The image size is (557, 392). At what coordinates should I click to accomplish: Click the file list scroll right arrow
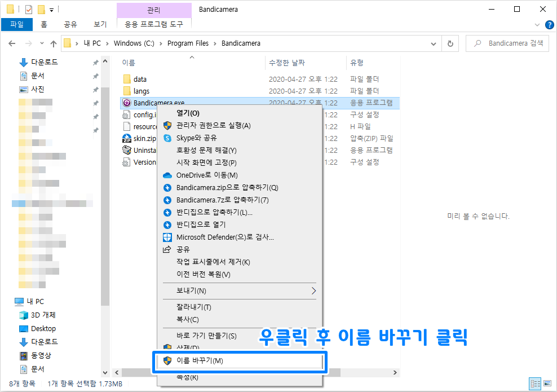pyautogui.click(x=395, y=372)
